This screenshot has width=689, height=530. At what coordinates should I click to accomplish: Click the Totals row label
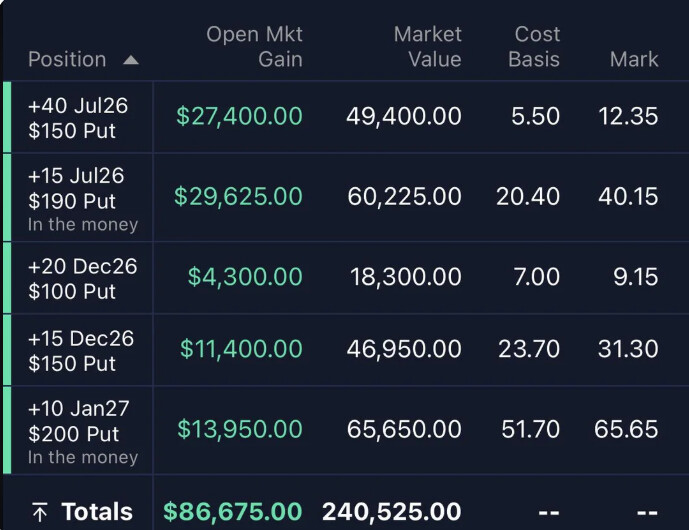[x=97, y=512]
